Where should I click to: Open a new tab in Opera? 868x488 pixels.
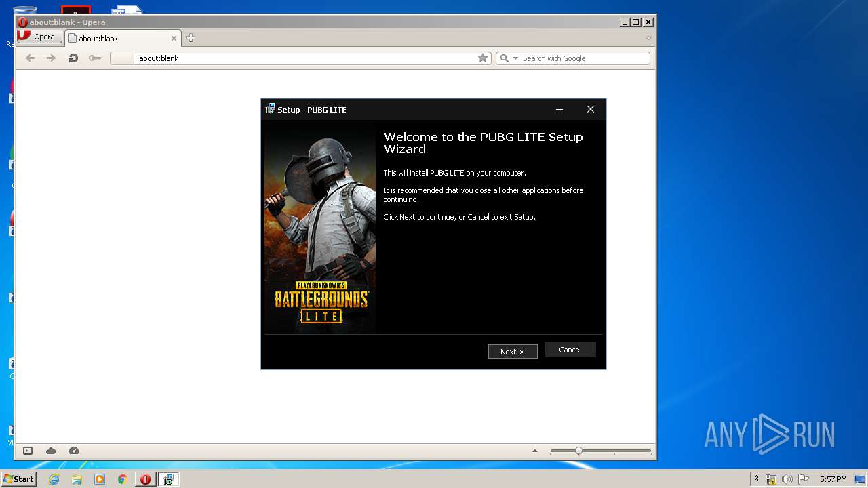[x=191, y=38]
